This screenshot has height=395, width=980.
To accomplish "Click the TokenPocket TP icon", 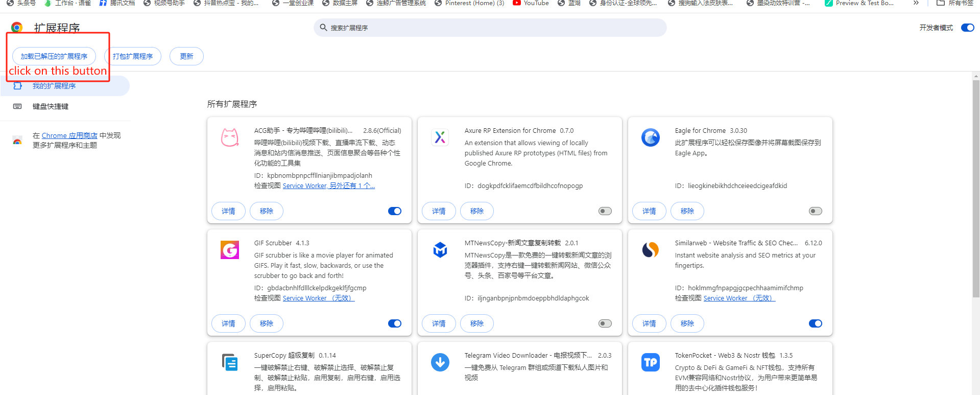I will 651,362.
